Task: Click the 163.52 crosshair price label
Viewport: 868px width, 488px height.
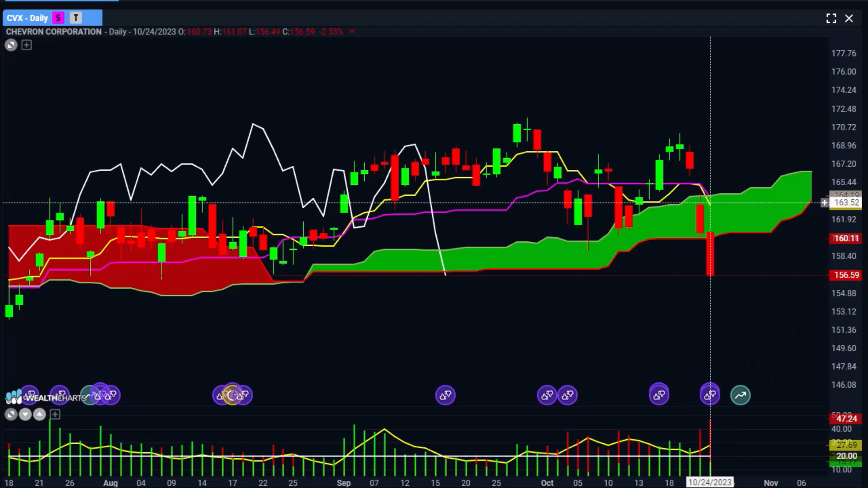Action: tap(846, 203)
